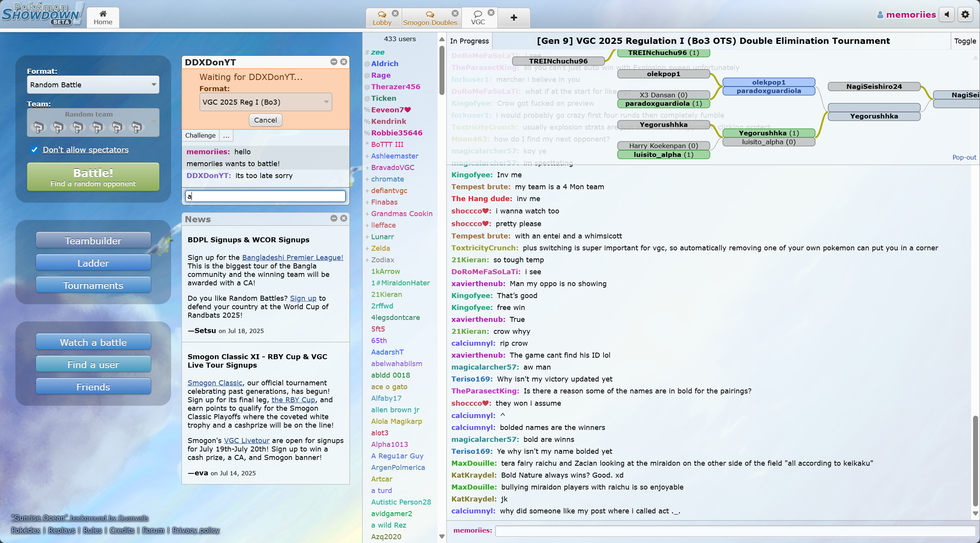This screenshot has width=980, height=543.
Task: Open the ... more options in the PM window
Action: [226, 135]
